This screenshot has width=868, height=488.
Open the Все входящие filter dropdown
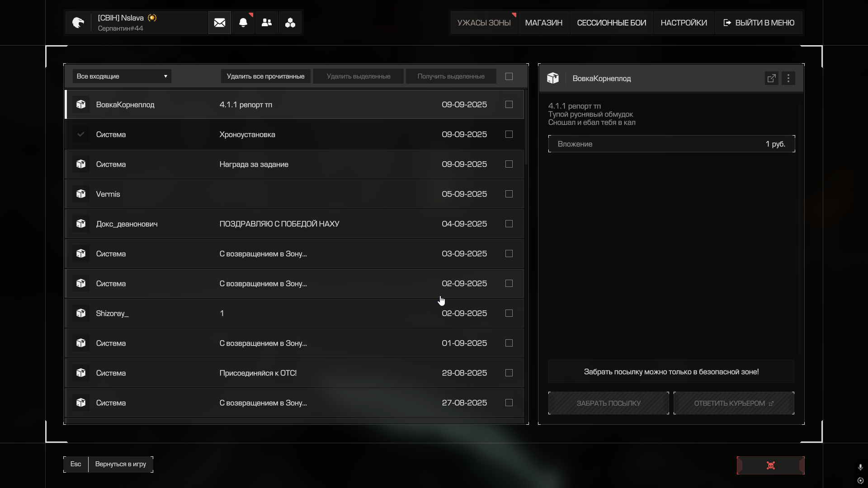click(122, 76)
